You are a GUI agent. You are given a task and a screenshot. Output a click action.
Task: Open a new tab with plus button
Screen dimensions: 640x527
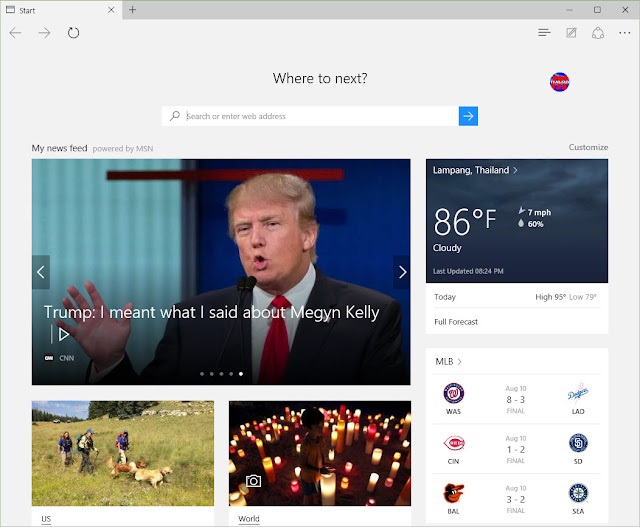point(132,10)
